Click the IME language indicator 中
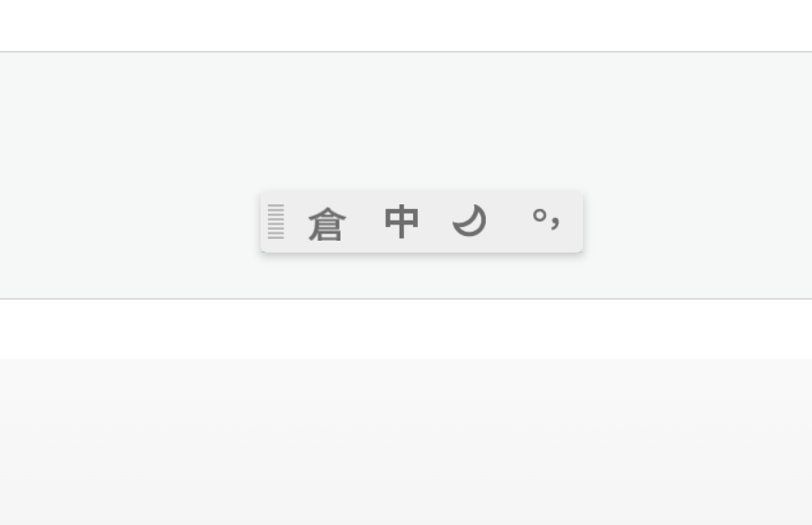 coord(401,223)
